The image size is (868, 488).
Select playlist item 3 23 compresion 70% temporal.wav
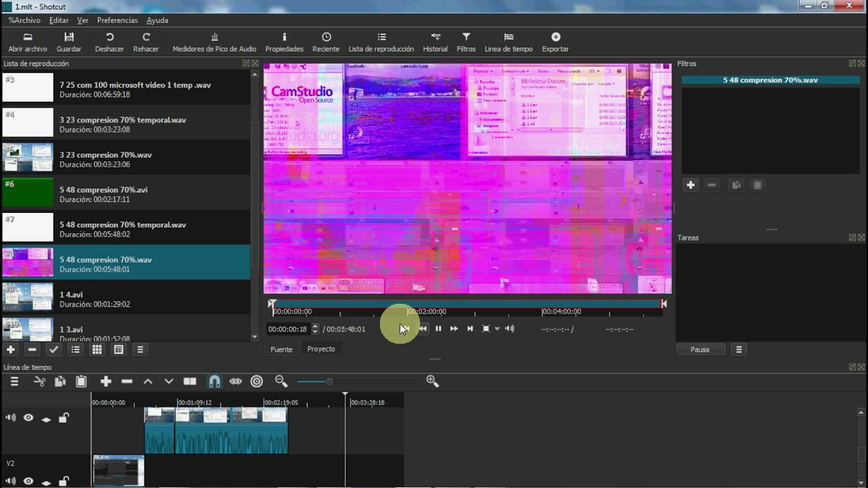[x=126, y=123]
